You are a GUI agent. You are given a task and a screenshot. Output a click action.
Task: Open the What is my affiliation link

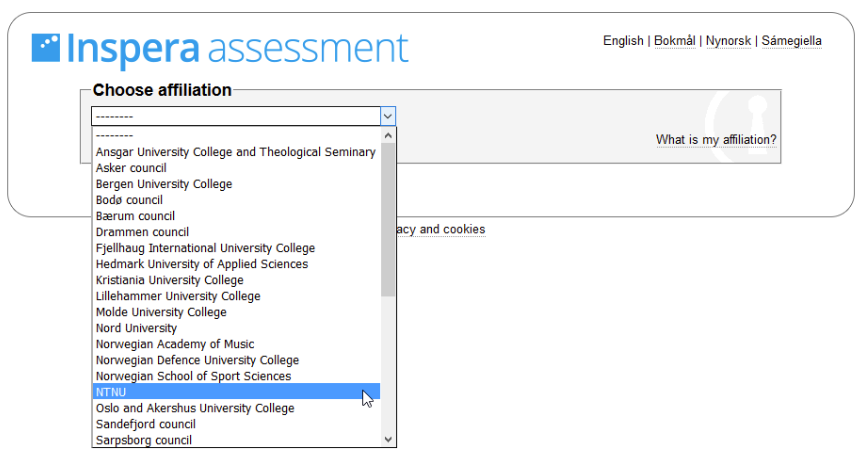(716, 140)
